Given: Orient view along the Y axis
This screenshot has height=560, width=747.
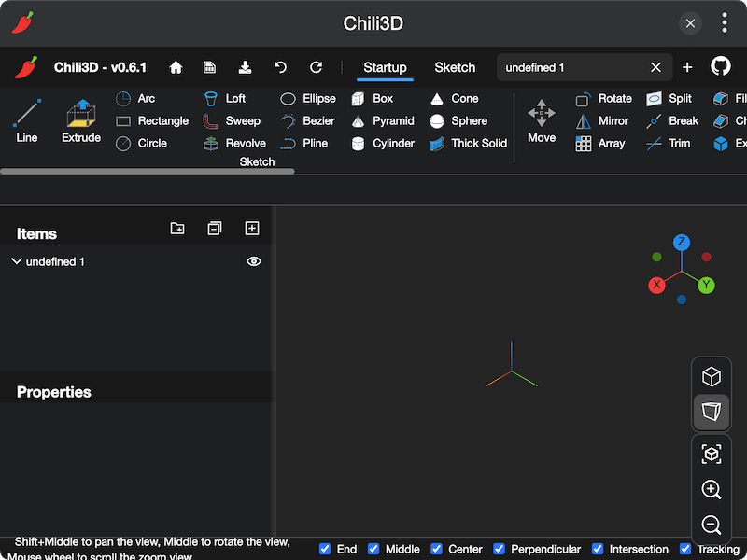Looking at the screenshot, I should [x=706, y=285].
